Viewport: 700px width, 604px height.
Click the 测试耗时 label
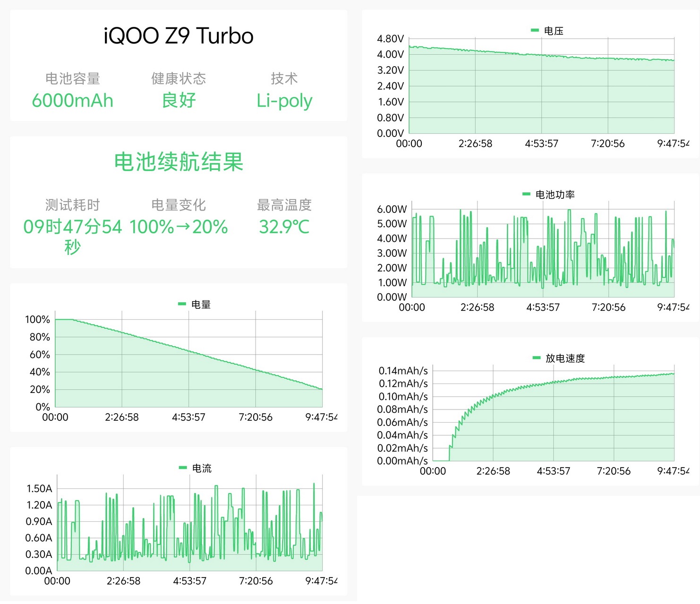[x=73, y=205]
